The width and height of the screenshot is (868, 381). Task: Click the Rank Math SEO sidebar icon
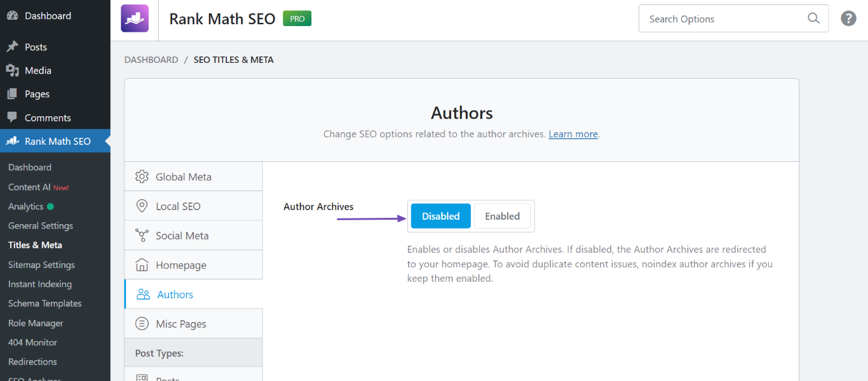pyautogui.click(x=12, y=141)
